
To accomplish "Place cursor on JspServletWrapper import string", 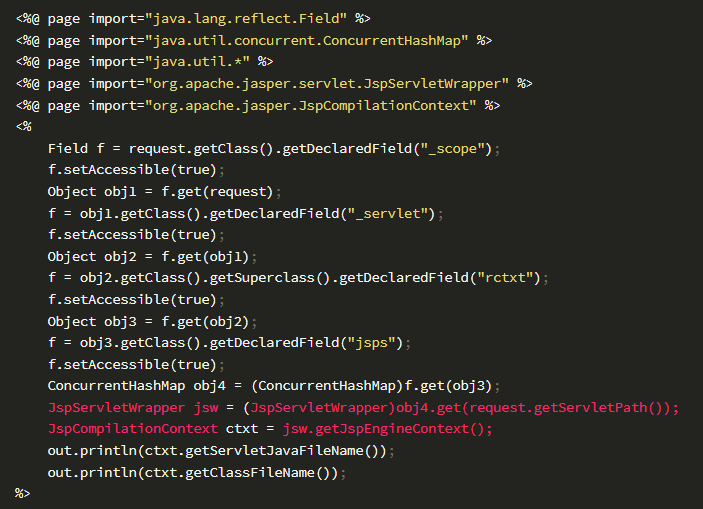I will (x=327, y=84).
